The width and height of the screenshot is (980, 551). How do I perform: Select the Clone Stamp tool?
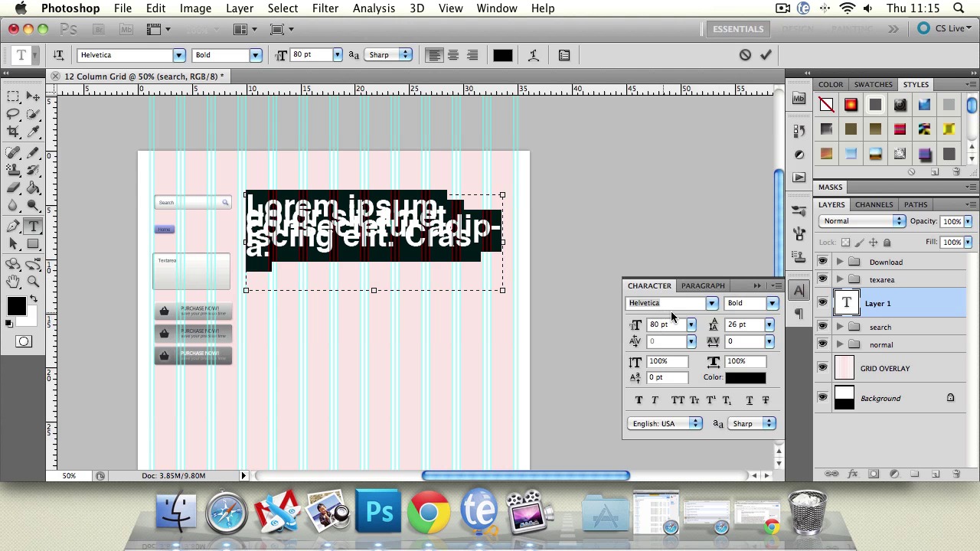point(13,170)
